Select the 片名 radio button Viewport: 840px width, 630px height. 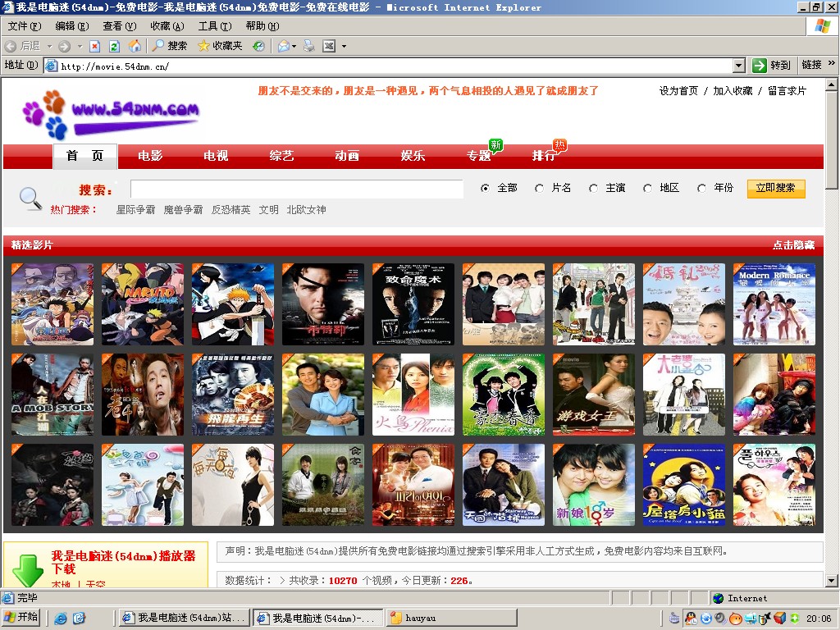coord(539,188)
